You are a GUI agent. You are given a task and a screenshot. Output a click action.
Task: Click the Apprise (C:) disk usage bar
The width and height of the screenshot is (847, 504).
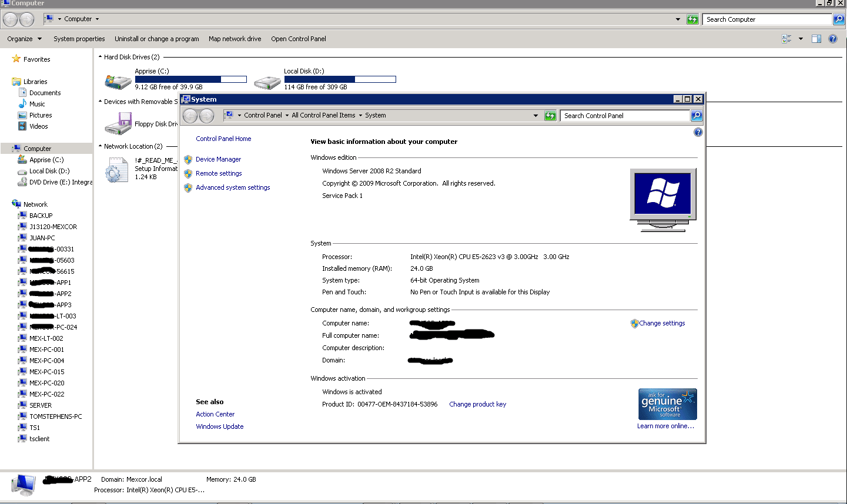click(190, 79)
